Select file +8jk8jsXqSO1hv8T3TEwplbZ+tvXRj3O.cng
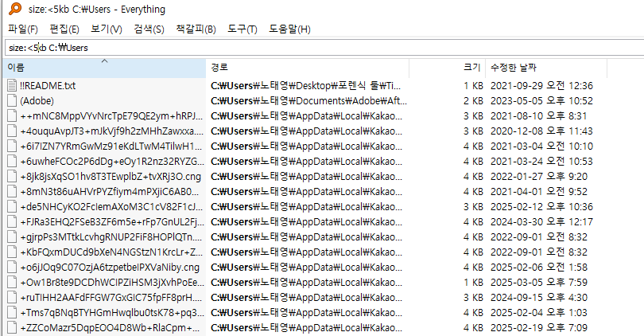 111,177
